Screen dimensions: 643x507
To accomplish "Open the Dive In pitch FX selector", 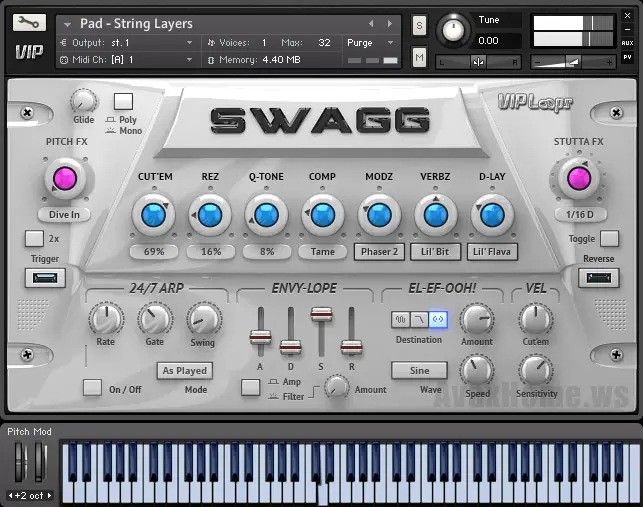I will click(x=64, y=215).
